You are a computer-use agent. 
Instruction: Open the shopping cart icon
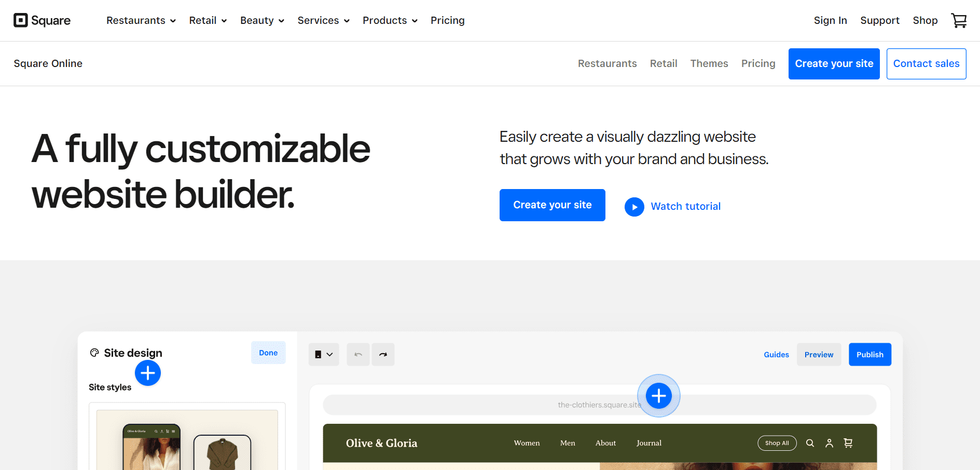pyautogui.click(x=959, y=20)
